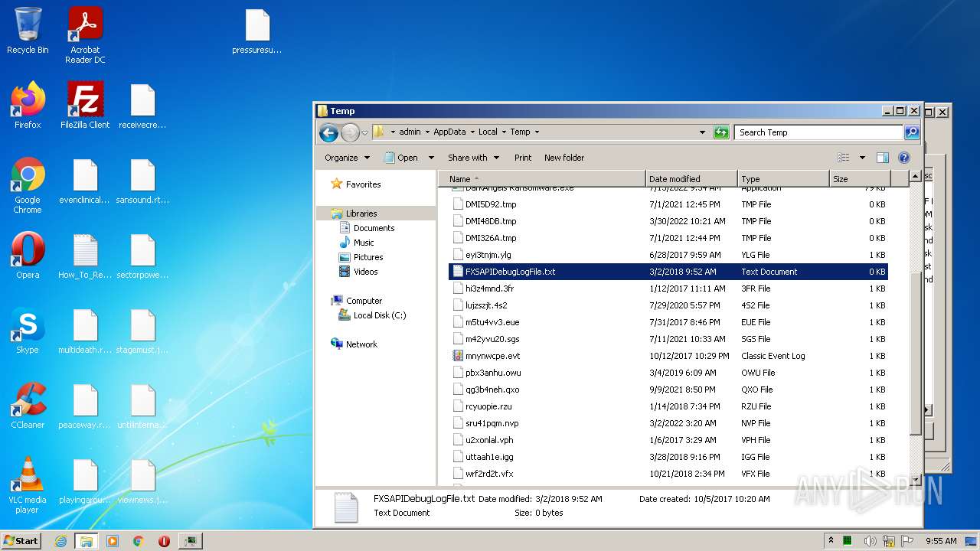The width and height of the screenshot is (980, 551).
Task: Select the pressuresu... file on desktop
Action: (257, 32)
